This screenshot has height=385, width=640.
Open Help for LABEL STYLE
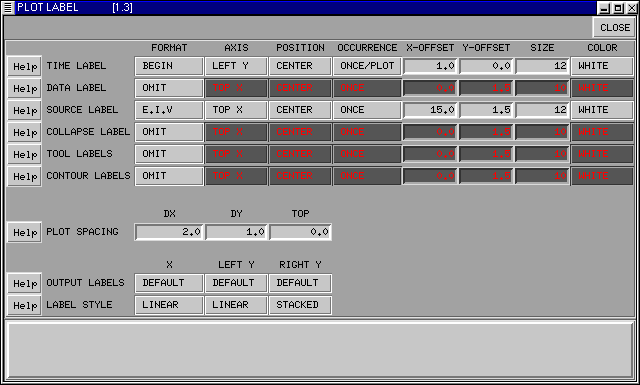(24, 305)
